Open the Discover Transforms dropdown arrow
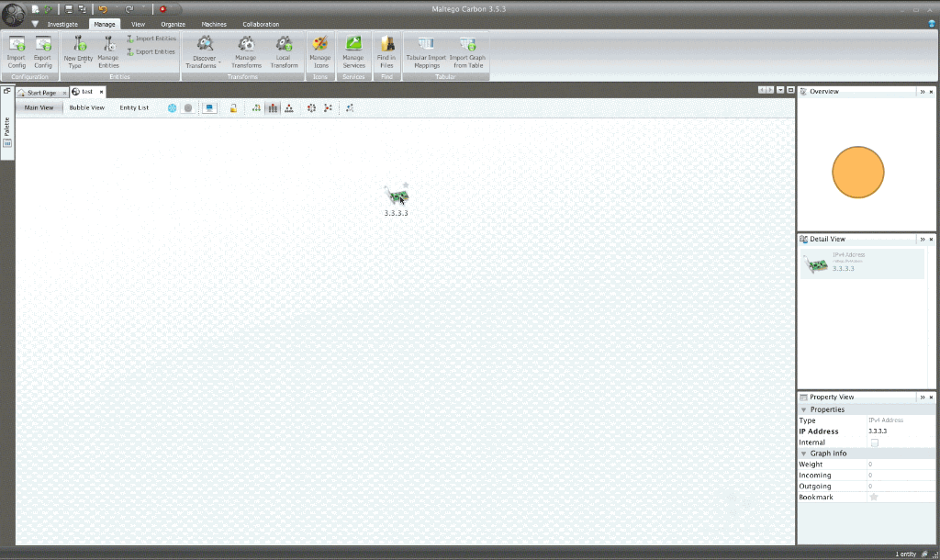The image size is (940, 560). coord(221,62)
